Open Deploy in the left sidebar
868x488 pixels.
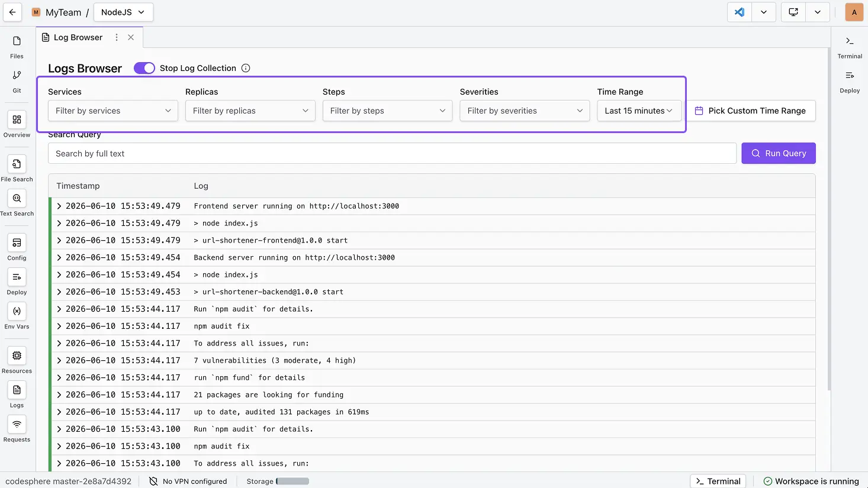(17, 282)
